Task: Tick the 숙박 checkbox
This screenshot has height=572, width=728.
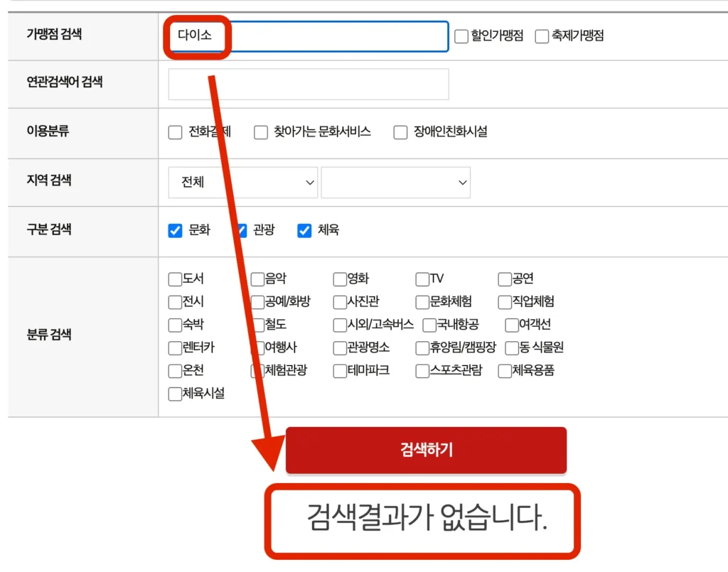Action: click(x=175, y=325)
